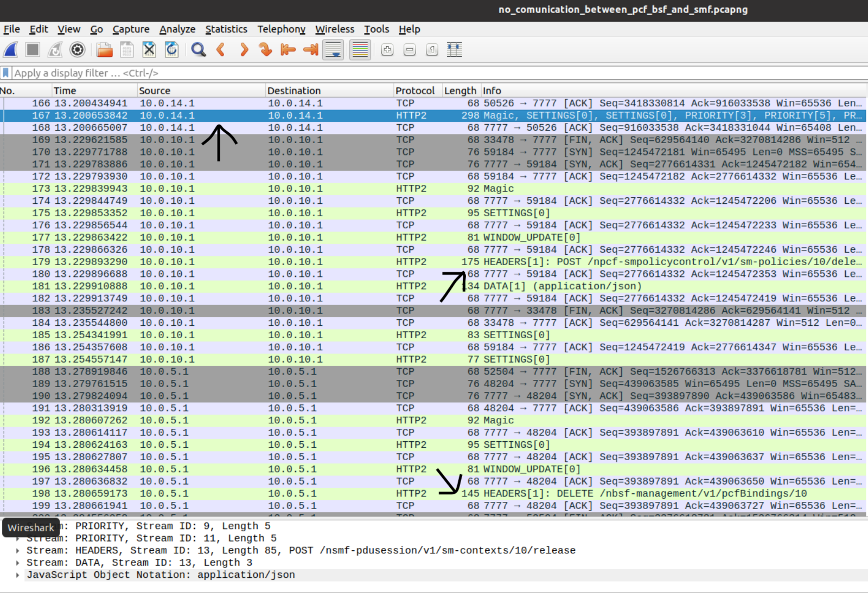Expand the JavaScript Object Notation detail entry
Image resolution: width=868 pixels, height=593 pixels.
coord(17,575)
